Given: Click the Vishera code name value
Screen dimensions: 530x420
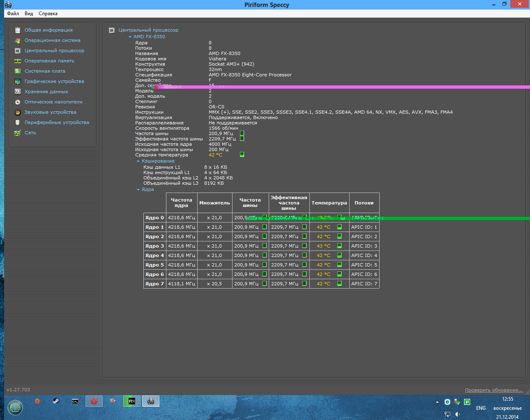Looking at the screenshot, I should [217, 59].
